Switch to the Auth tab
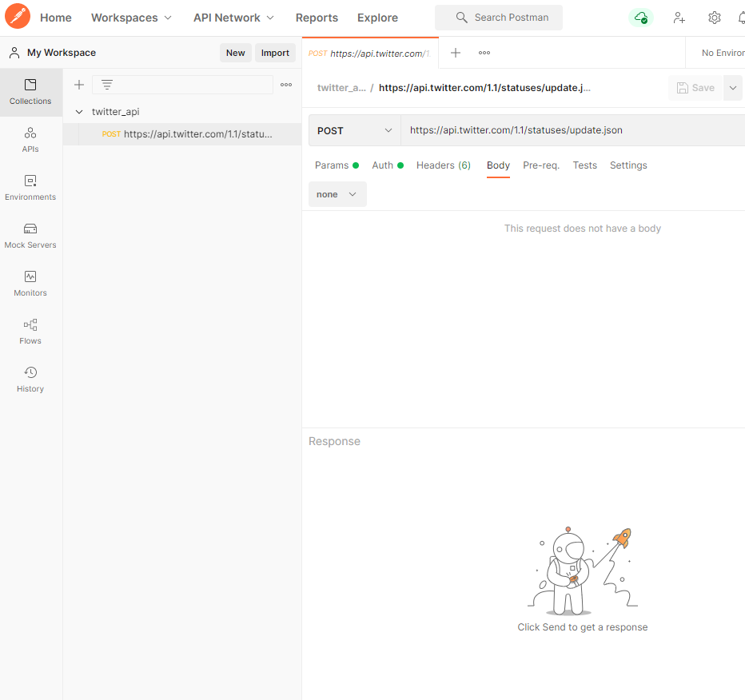The height and width of the screenshot is (700, 745). tap(388, 165)
